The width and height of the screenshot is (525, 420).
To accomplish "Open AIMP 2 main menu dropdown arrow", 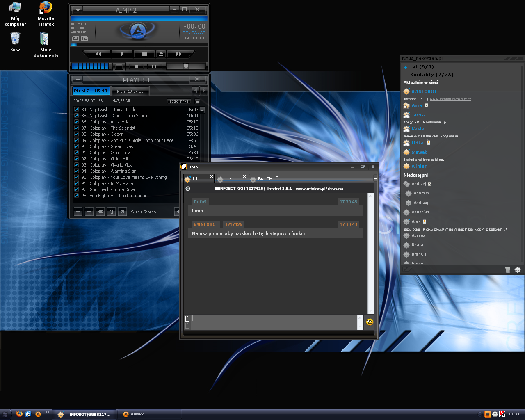I will pyautogui.click(x=77, y=10).
